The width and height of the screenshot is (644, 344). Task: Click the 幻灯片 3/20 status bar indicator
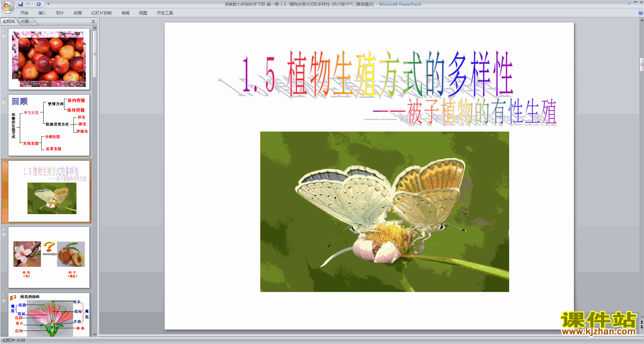coord(14,340)
